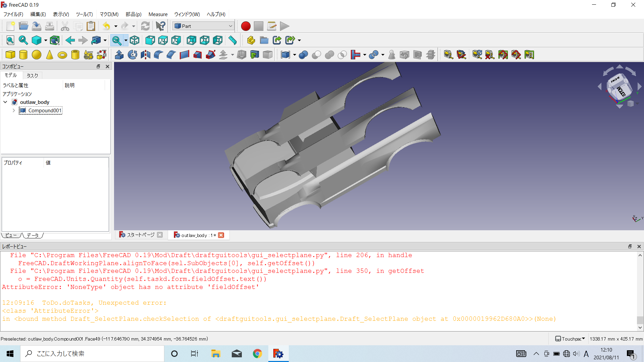The width and height of the screenshot is (644, 362).
Task: Open the export link dropdown arrow
Action: click(x=299, y=40)
